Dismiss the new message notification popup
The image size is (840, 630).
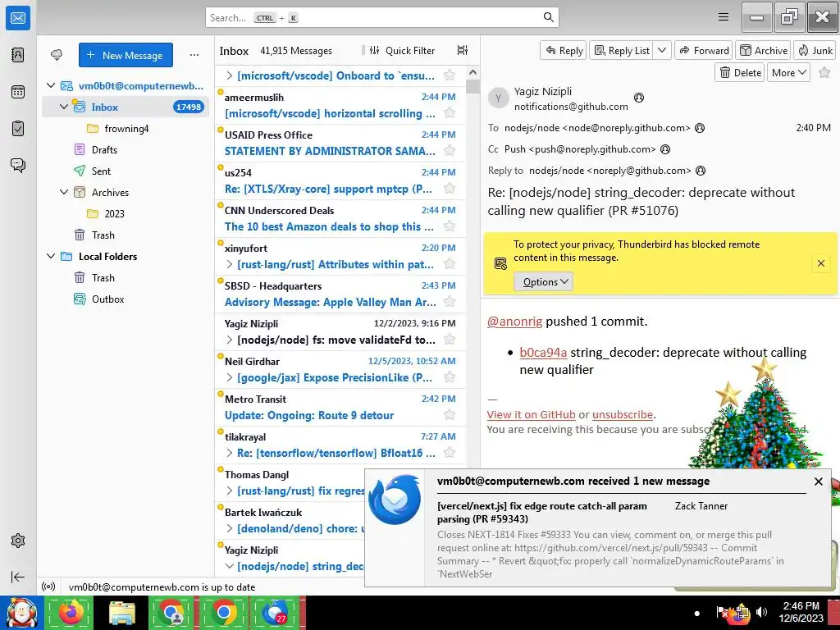pyautogui.click(x=818, y=481)
